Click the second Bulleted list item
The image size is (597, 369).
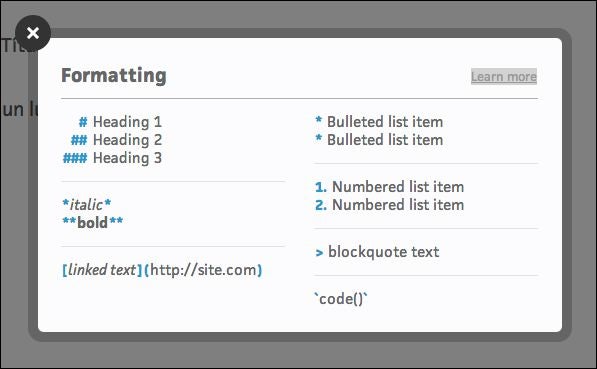click(x=379, y=140)
